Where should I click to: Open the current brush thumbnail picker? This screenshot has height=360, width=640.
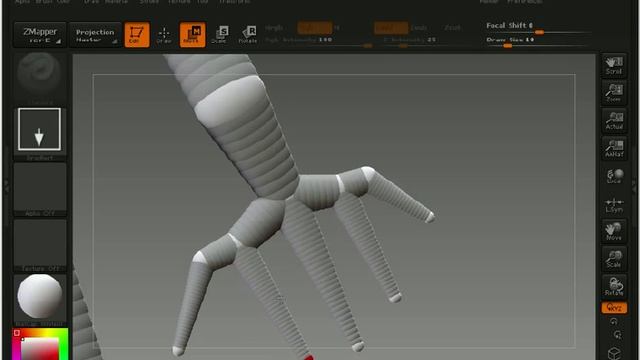[40, 78]
